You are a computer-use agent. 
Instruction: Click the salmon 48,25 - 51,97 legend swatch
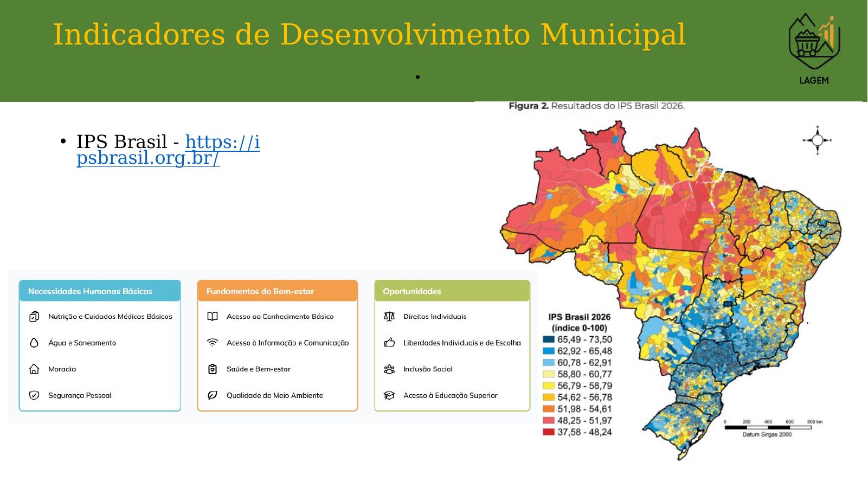click(x=549, y=421)
